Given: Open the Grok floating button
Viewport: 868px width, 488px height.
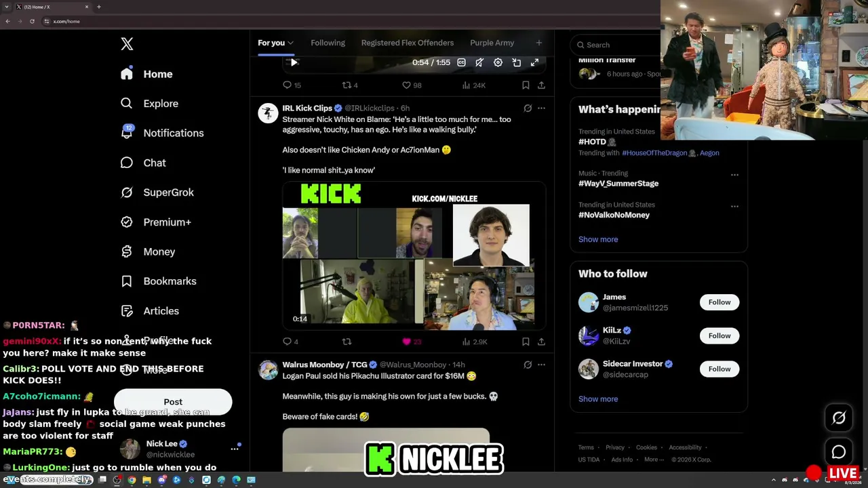Looking at the screenshot, I should pos(839,418).
